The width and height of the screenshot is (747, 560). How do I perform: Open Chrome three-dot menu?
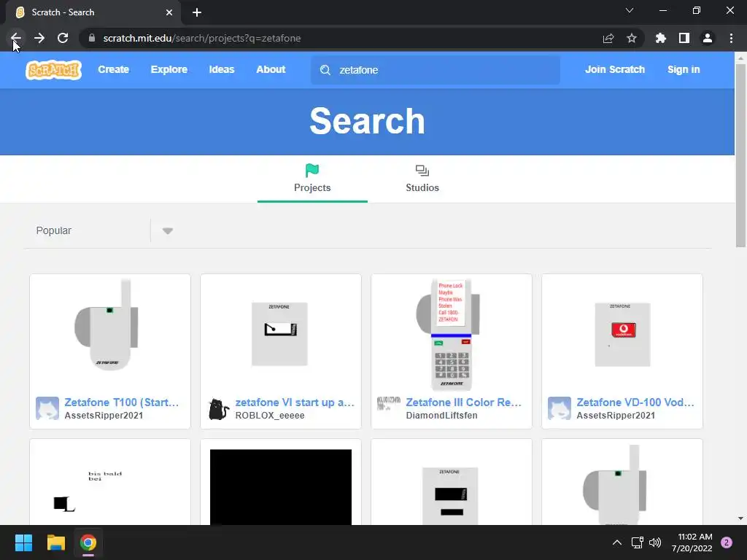[731, 38]
